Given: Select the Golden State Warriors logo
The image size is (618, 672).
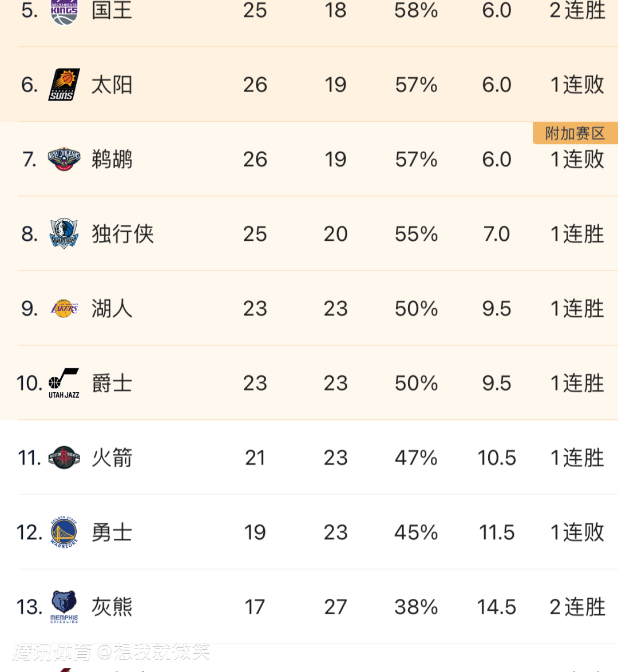Looking at the screenshot, I should 64,532.
